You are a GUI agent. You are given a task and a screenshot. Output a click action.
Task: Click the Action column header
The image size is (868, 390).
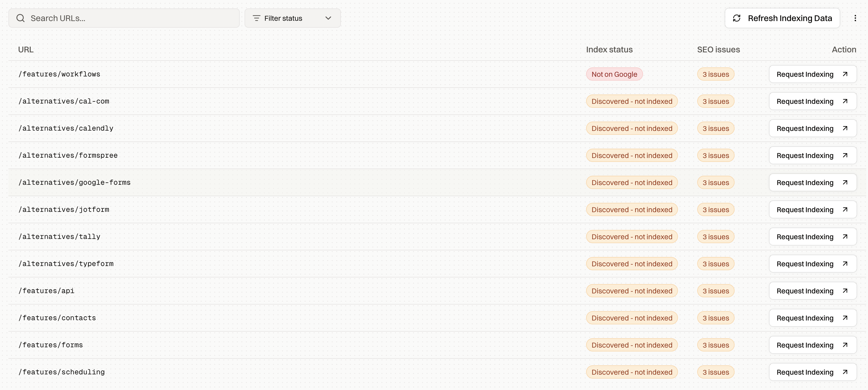844,50
